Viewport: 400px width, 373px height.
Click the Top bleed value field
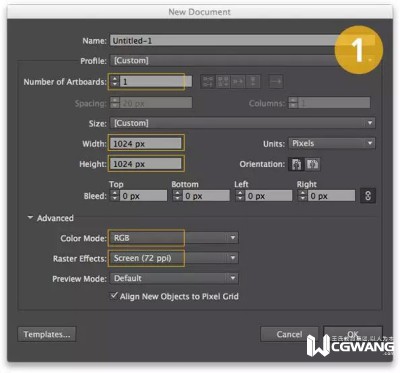(143, 196)
